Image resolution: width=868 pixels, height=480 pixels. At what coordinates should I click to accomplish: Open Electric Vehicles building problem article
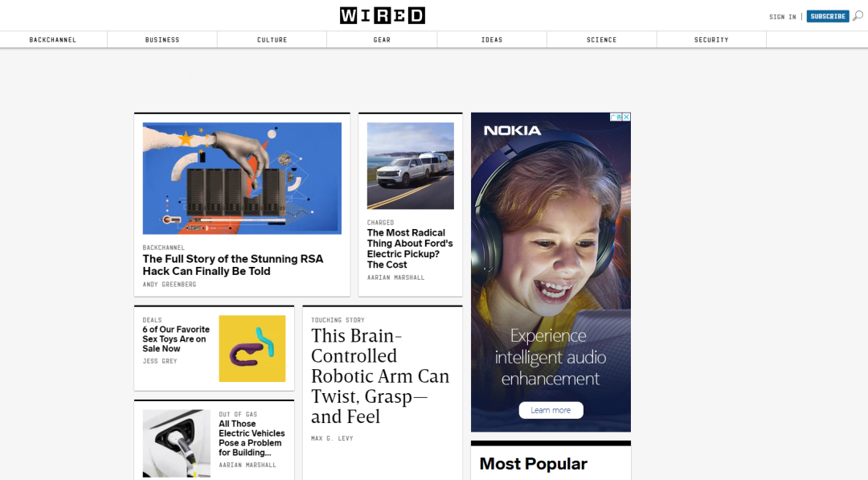[252, 438]
